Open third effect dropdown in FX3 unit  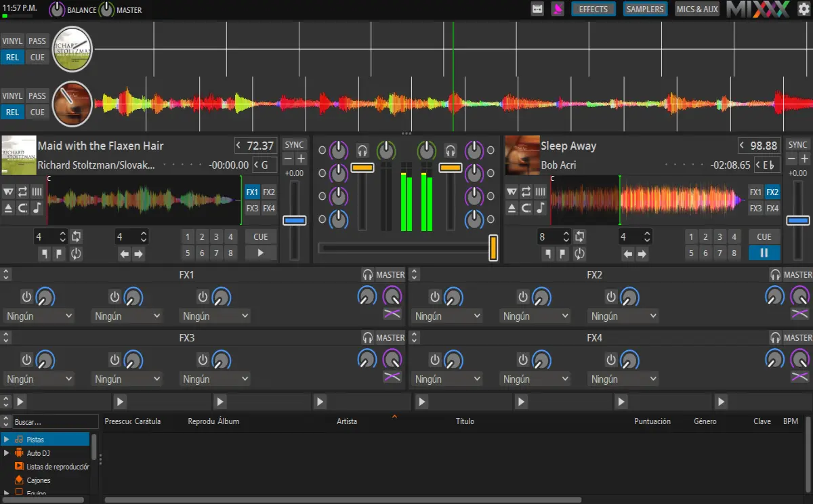point(215,379)
